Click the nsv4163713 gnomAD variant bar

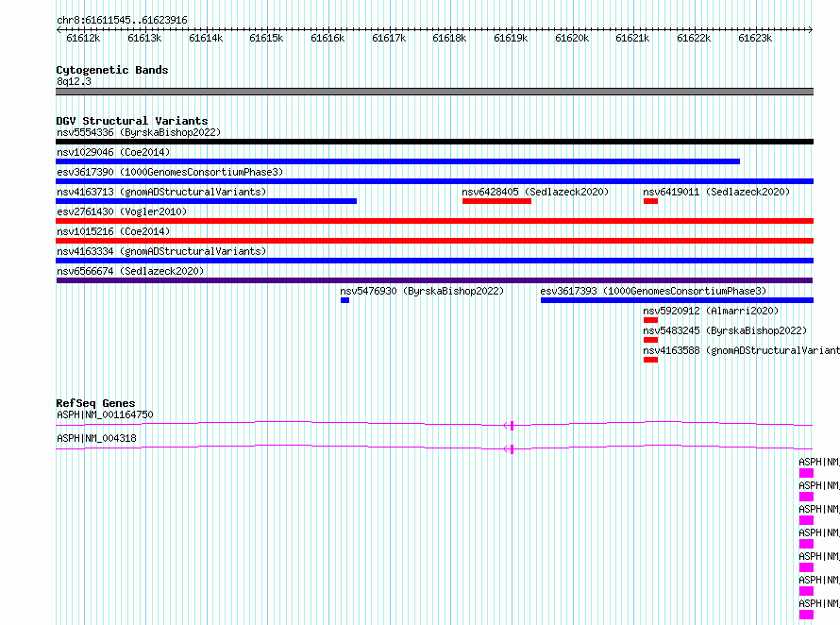207,201
